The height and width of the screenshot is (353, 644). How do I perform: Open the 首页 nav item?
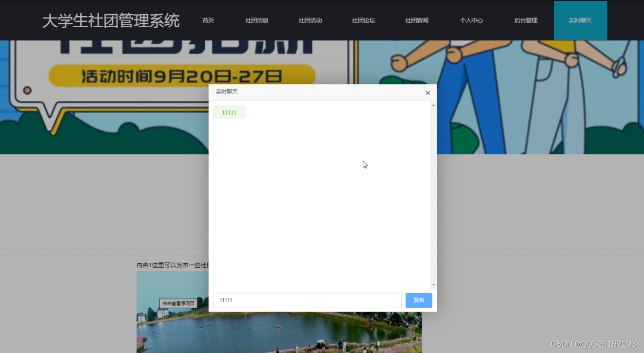(208, 20)
